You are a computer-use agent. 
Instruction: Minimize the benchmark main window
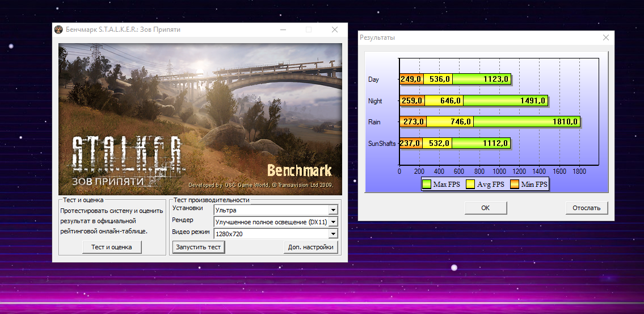click(x=283, y=30)
